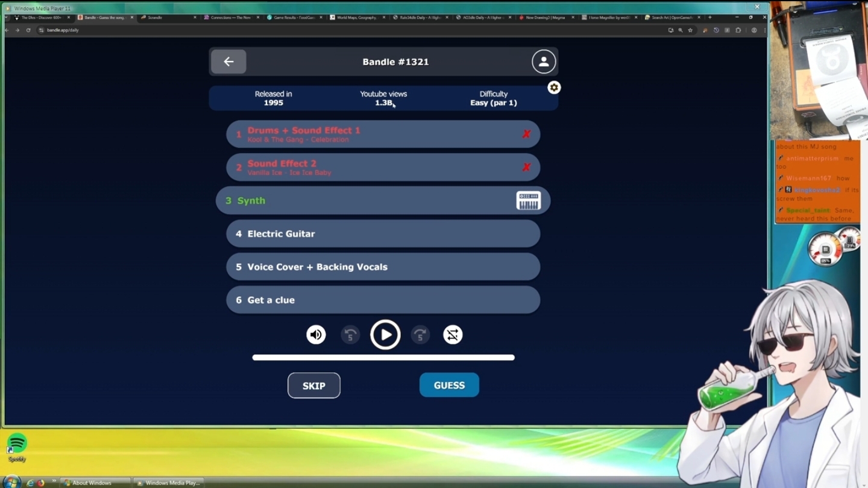Open Bandle settings gear
The width and height of the screenshot is (868, 488).
point(554,87)
